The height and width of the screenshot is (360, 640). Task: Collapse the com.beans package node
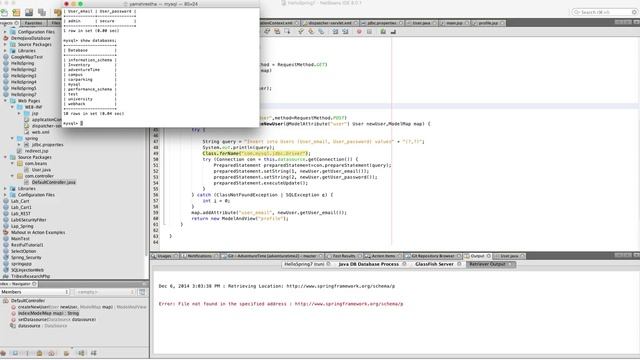(x=13, y=163)
